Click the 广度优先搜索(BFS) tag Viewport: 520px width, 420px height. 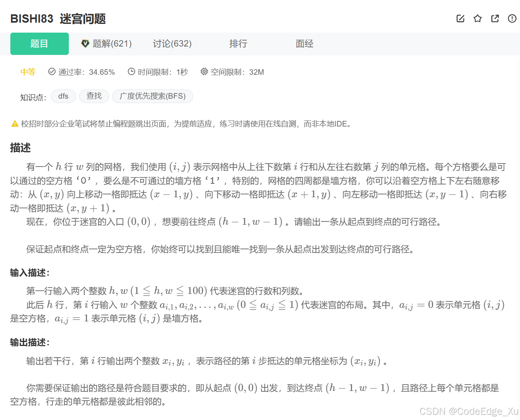click(x=152, y=96)
